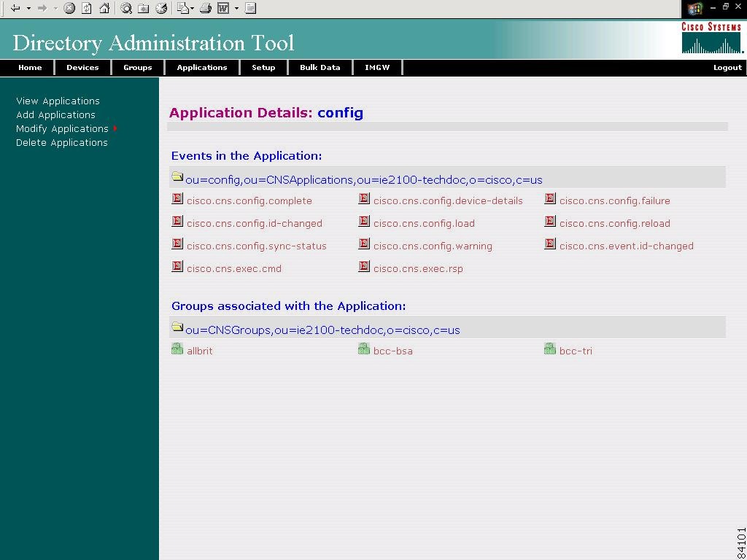Show browsing History via the History icon
Screen dimensions: 747x560
tap(161, 9)
